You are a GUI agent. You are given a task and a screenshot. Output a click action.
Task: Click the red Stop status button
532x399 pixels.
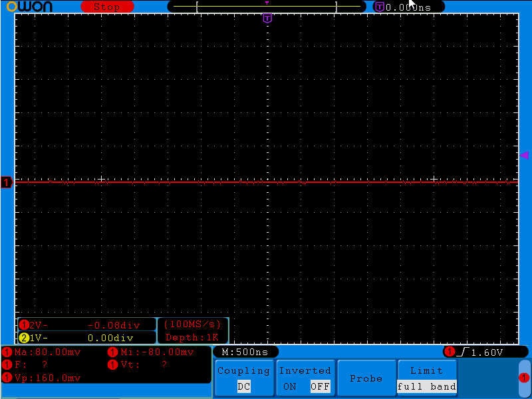coord(106,7)
